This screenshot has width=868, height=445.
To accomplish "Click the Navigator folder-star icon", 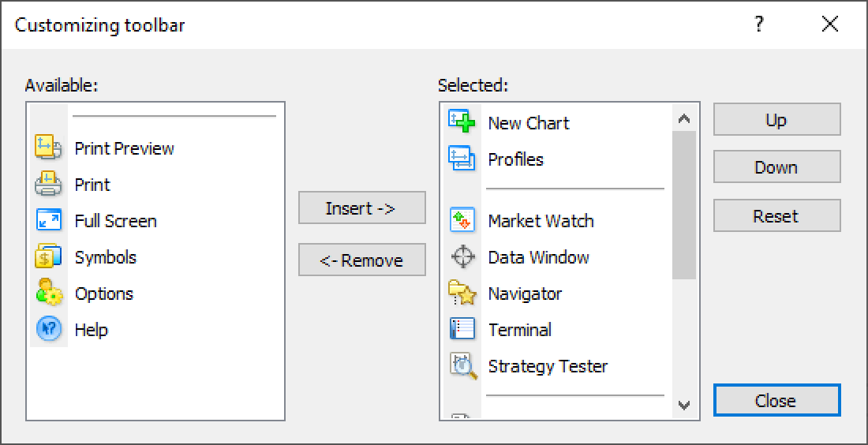I will 462,294.
